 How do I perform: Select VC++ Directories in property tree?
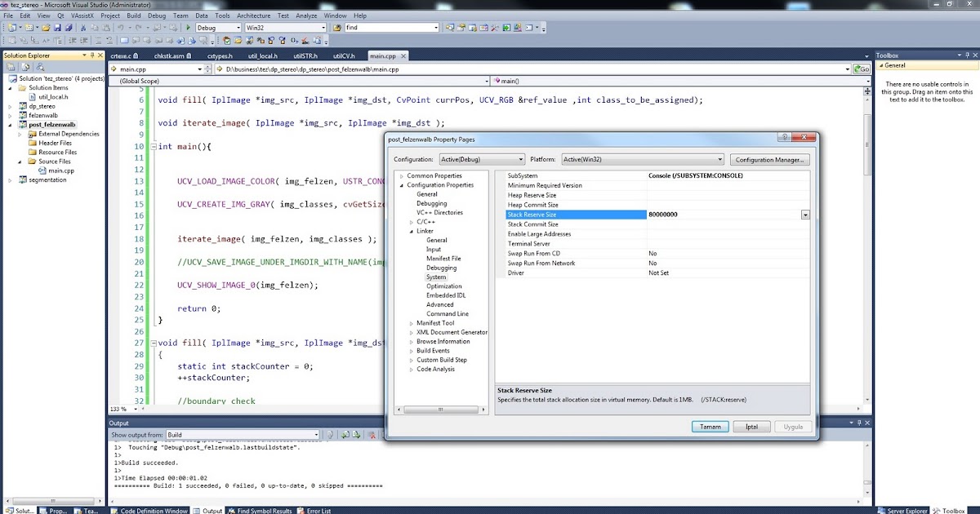pyautogui.click(x=439, y=213)
